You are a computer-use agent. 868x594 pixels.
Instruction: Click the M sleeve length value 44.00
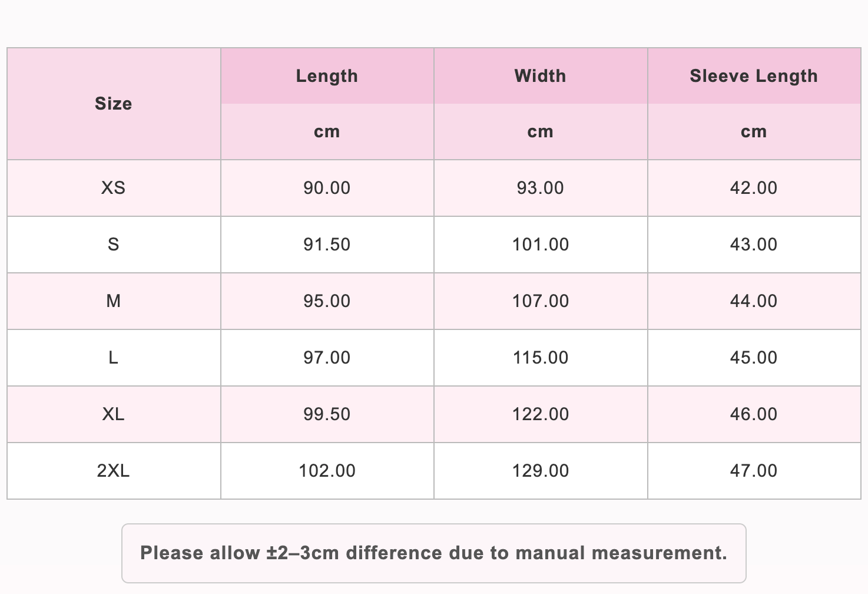click(754, 301)
